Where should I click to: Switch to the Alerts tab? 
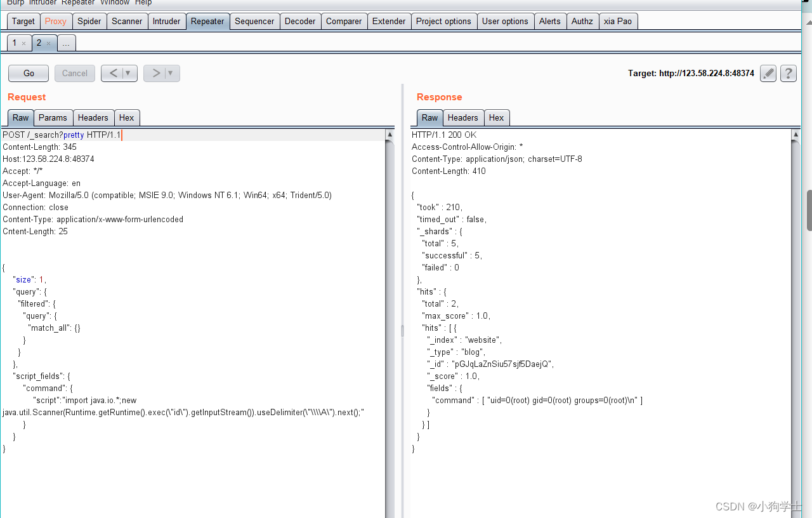(x=550, y=21)
